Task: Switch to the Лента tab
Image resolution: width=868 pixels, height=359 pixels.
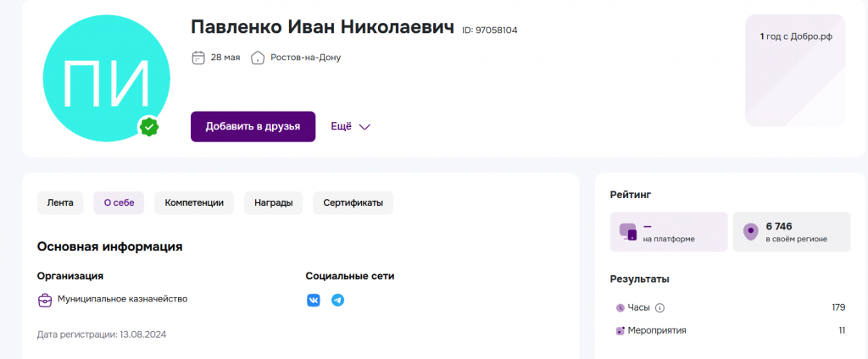Action: tap(60, 203)
